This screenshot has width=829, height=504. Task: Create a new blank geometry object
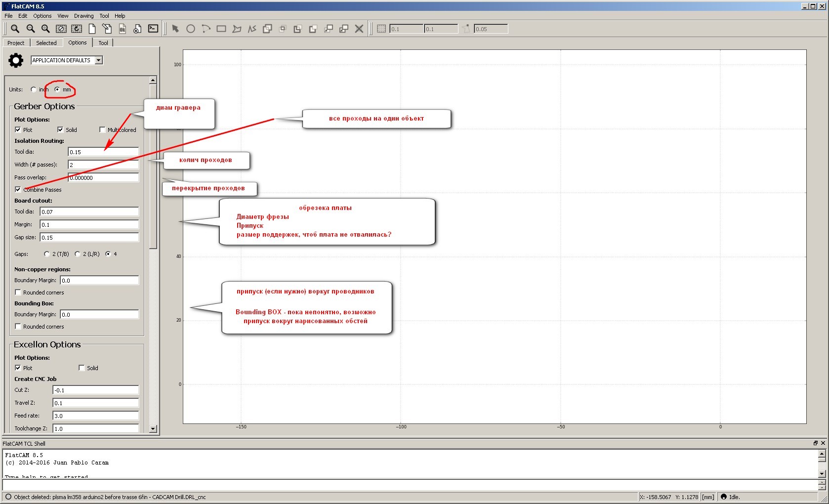tap(92, 29)
